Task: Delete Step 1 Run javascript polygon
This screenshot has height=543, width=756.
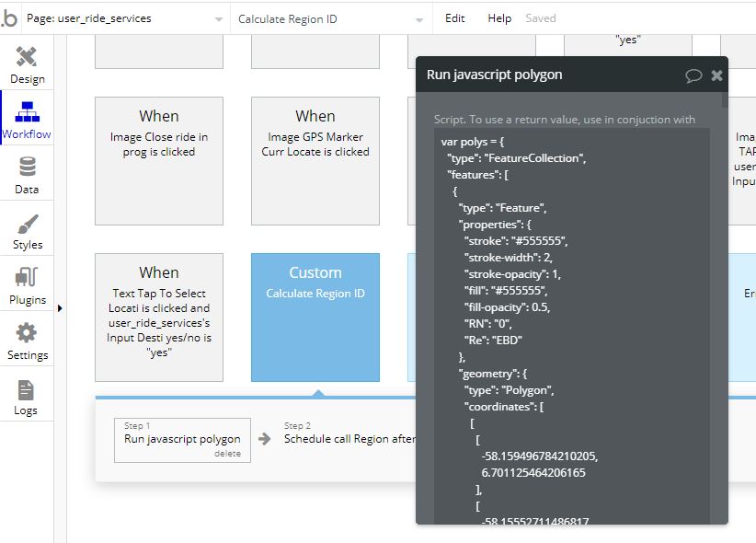Action: (227, 453)
